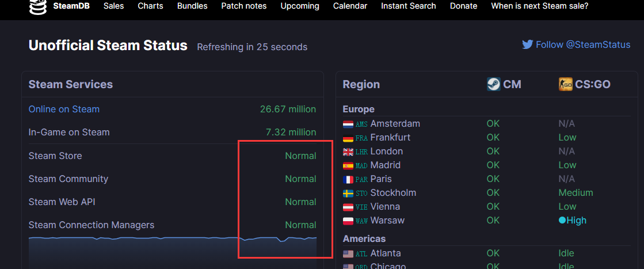Image resolution: width=644 pixels, height=269 pixels.
Task: Click the High load indicator for Warsaw
Action: click(x=572, y=220)
